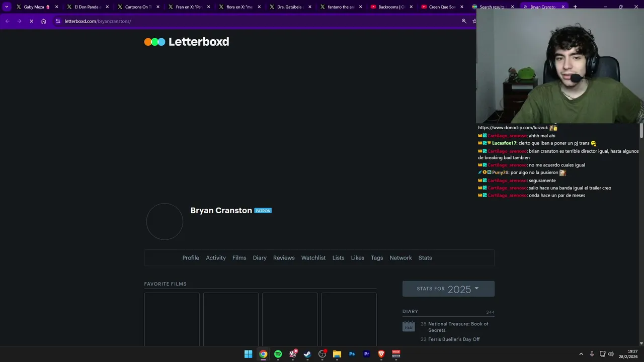Click the chat panel scrollbar

pyautogui.click(x=641, y=131)
